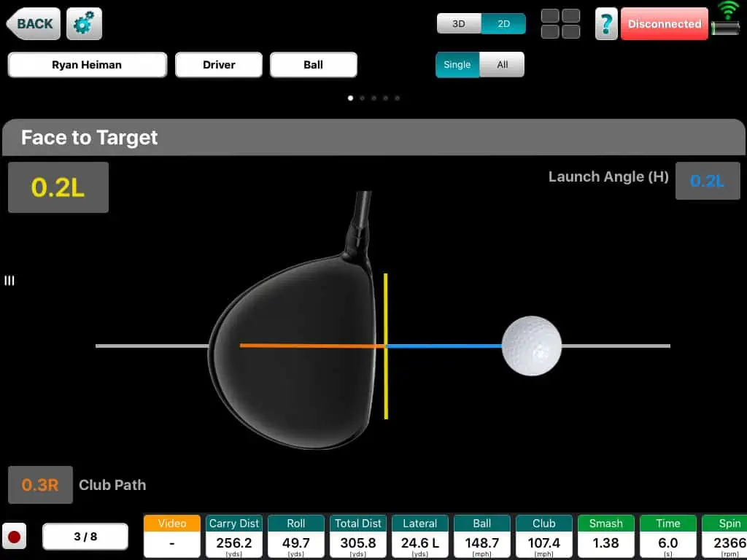The width and height of the screenshot is (747, 560).
Task: Switch to 3D view
Action: (459, 23)
